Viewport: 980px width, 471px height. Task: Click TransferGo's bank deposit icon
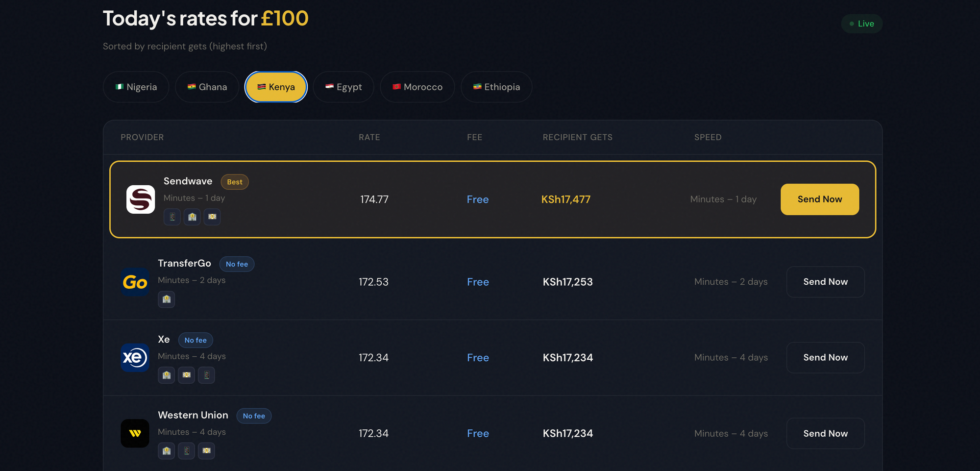167,299
